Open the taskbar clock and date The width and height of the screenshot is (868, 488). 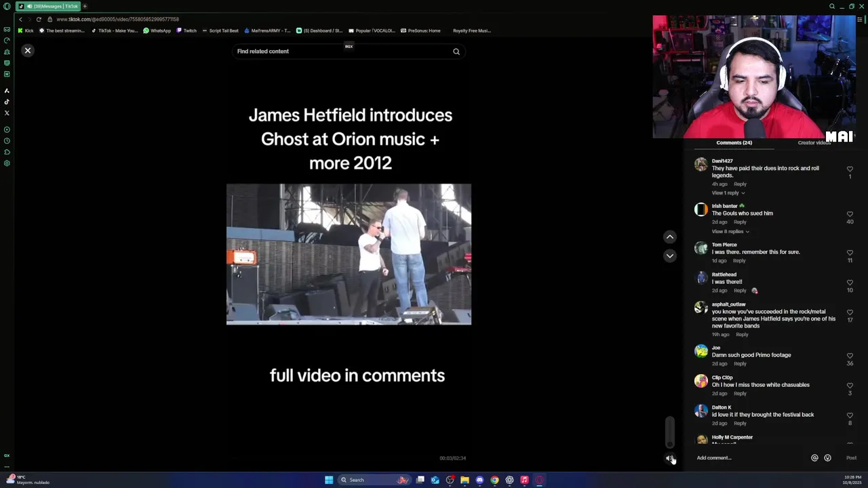pos(852,480)
